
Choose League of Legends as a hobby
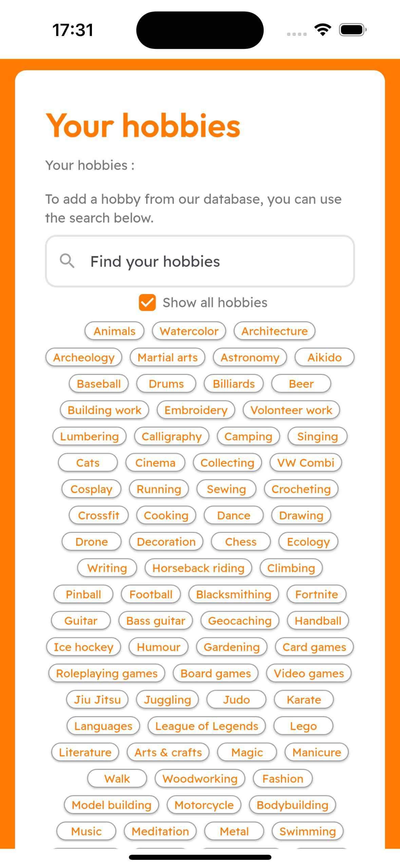click(206, 726)
